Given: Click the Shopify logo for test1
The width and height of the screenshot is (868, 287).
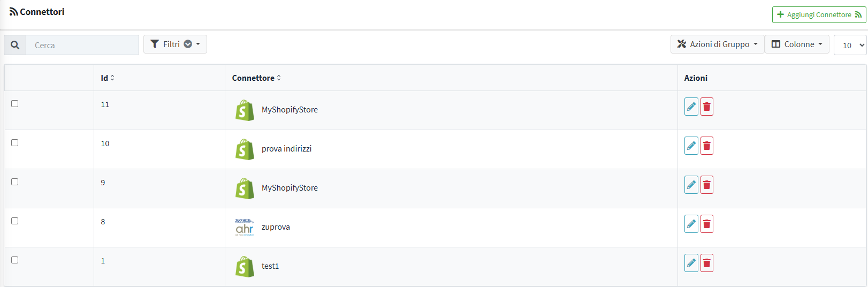Looking at the screenshot, I should point(245,267).
